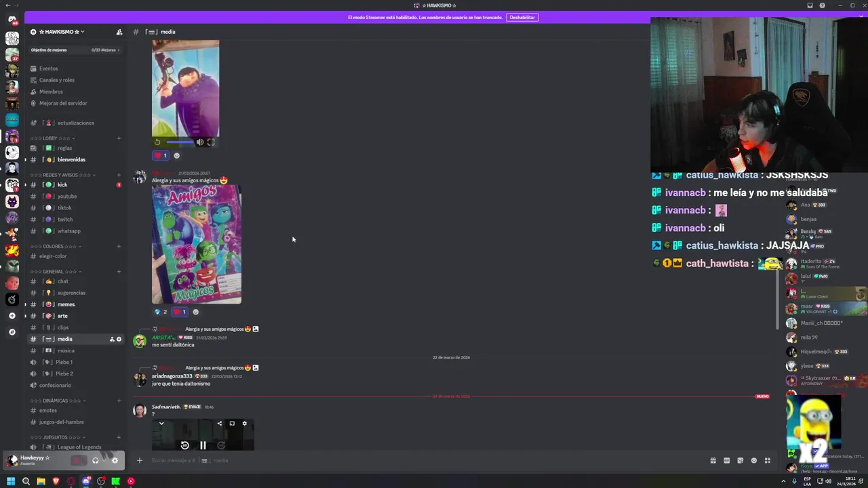Add a channel to REDES Y AVISOS category
The height and width of the screenshot is (488, 868).
pyautogui.click(x=119, y=175)
